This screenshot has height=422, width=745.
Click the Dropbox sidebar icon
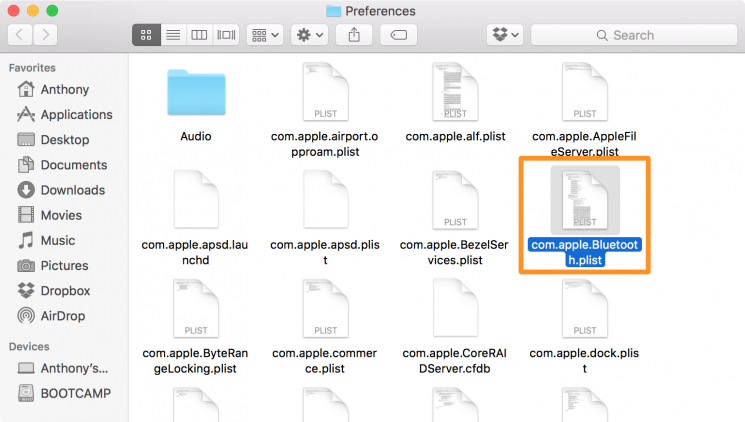[x=26, y=290]
